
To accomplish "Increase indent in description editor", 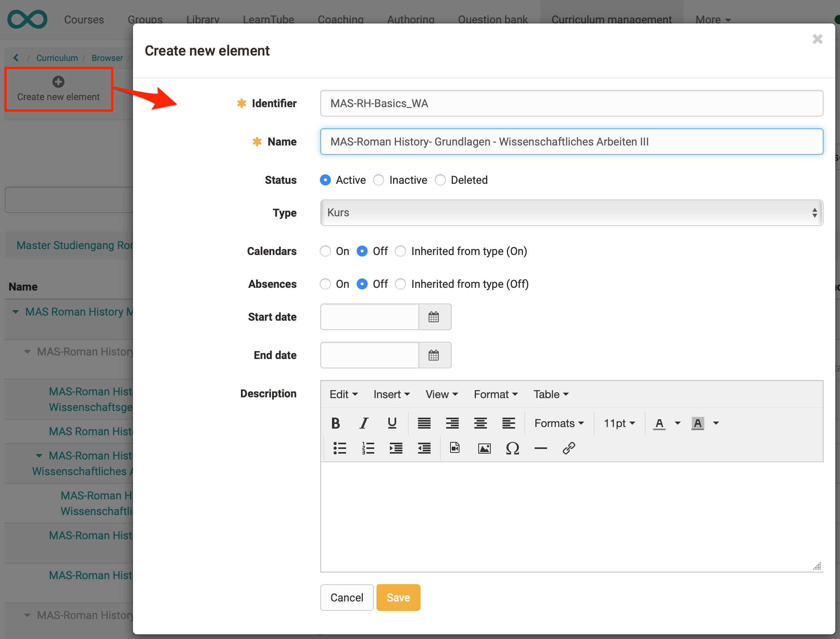I will tap(396, 448).
